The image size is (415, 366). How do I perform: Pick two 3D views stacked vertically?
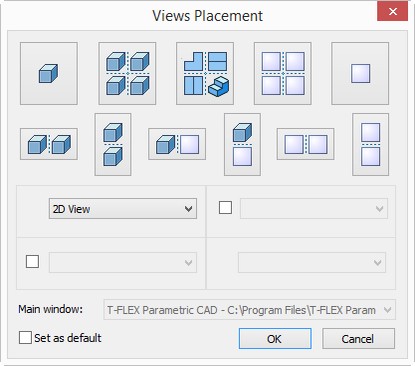(x=113, y=144)
